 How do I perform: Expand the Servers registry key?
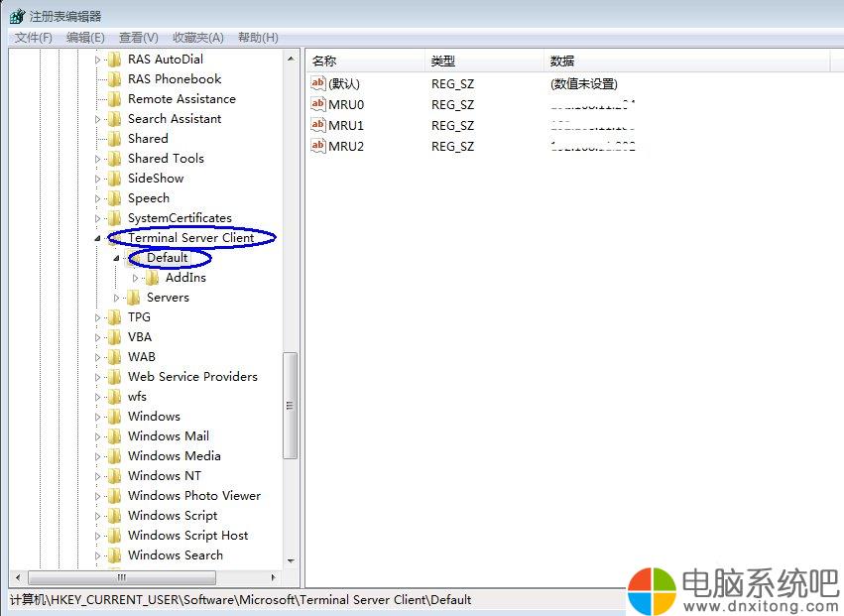click(x=117, y=298)
